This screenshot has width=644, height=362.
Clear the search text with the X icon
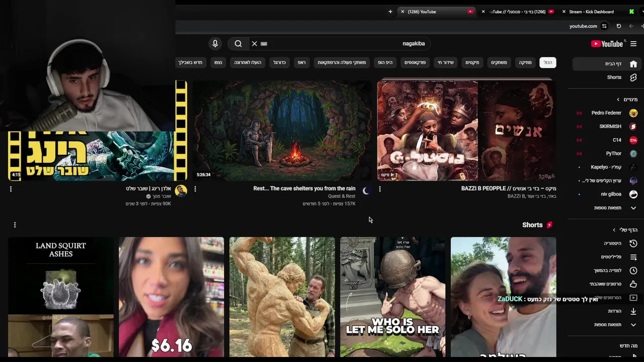tap(255, 44)
